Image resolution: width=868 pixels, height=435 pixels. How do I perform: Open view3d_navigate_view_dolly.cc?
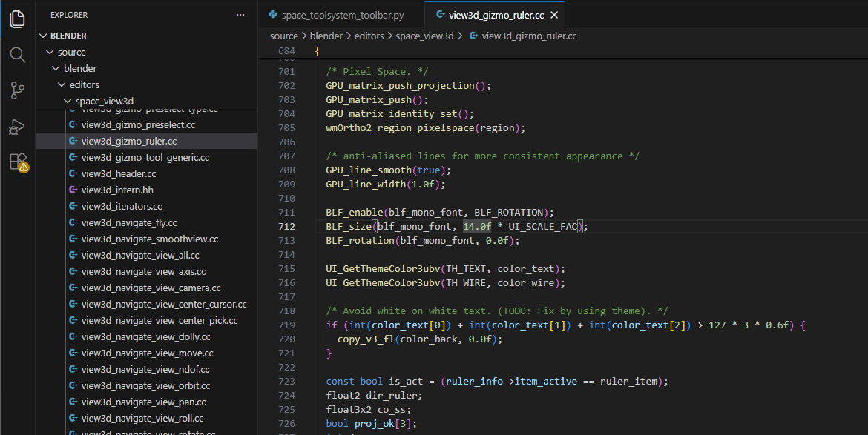(x=147, y=336)
